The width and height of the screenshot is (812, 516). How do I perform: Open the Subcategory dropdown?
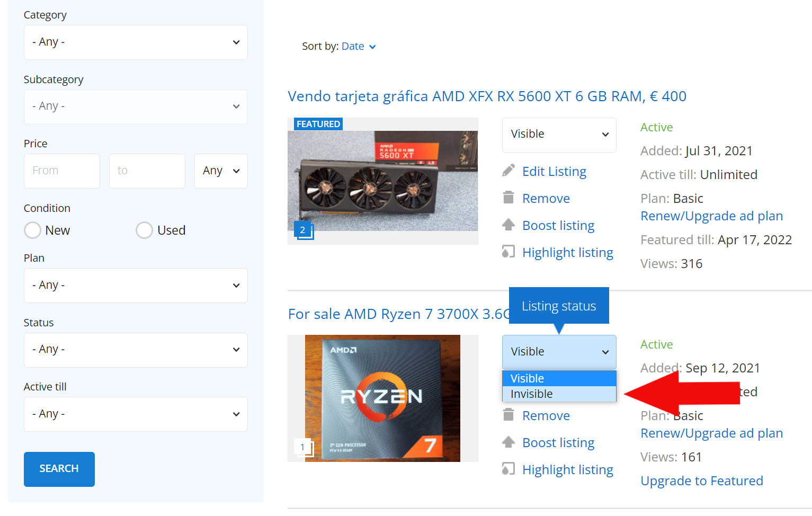136,106
